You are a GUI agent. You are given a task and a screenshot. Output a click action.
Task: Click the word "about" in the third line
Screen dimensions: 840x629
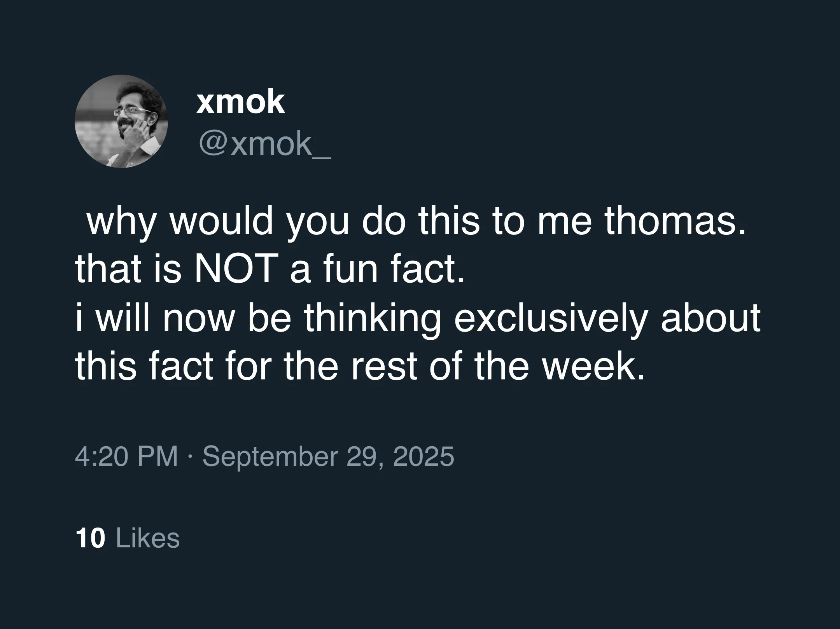pyautogui.click(x=710, y=318)
